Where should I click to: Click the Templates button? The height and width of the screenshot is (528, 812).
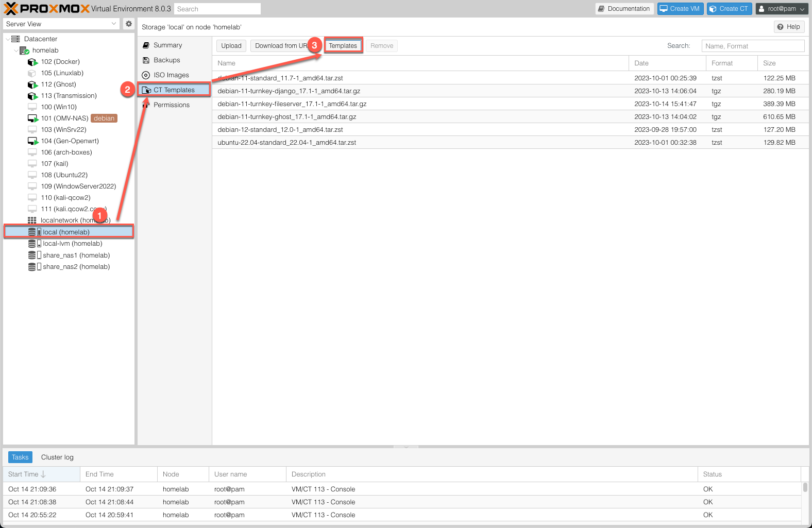(343, 46)
